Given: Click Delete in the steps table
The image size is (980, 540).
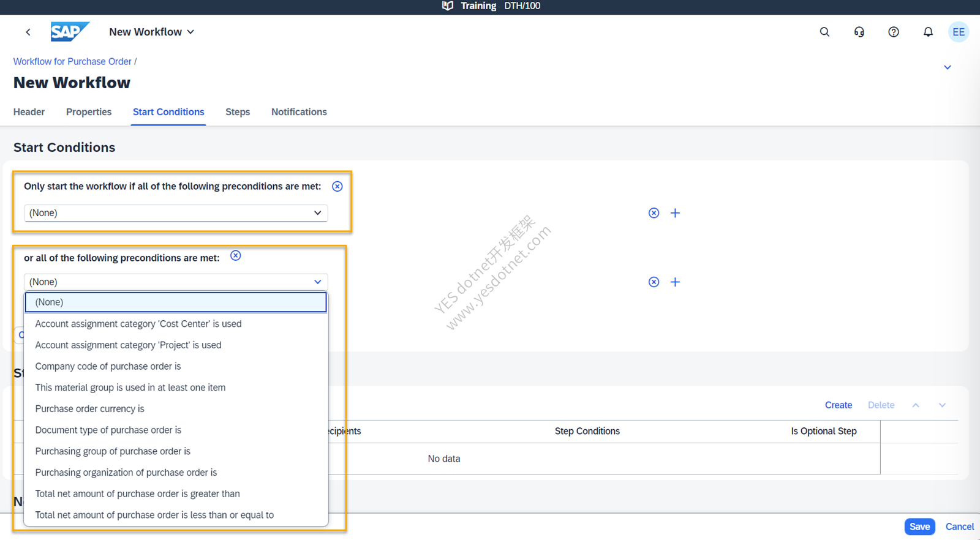Looking at the screenshot, I should 881,405.
